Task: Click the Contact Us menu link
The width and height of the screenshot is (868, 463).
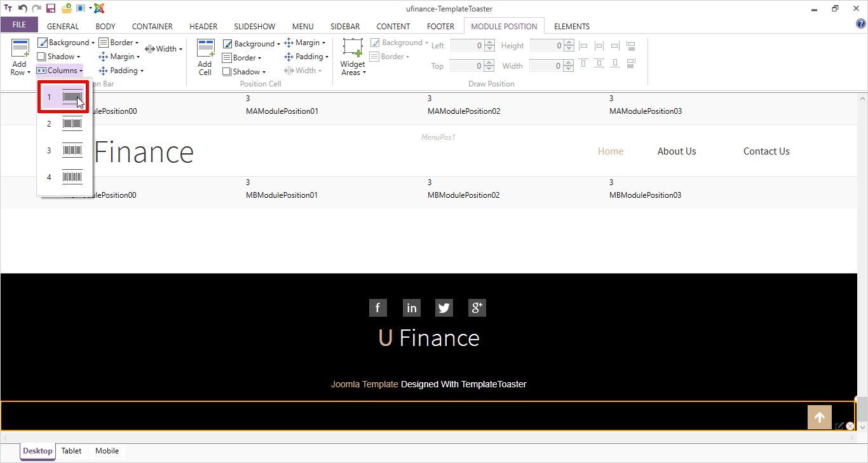Action: (x=766, y=151)
